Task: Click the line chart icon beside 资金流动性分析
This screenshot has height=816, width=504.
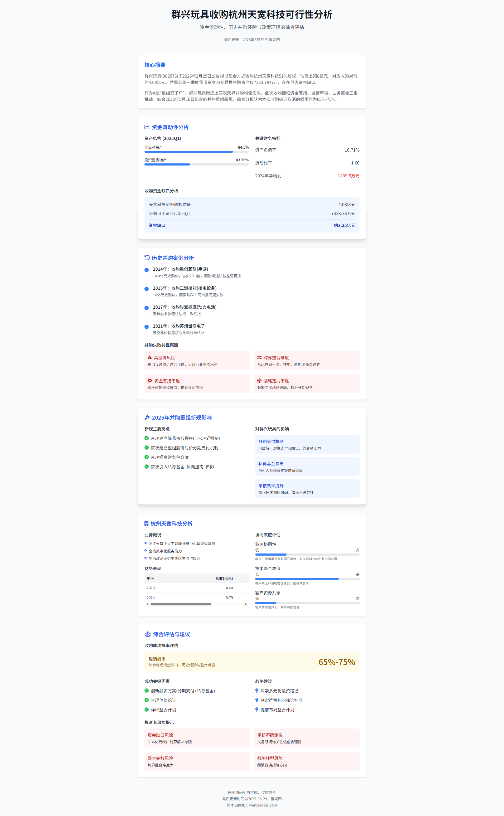Action: point(147,127)
